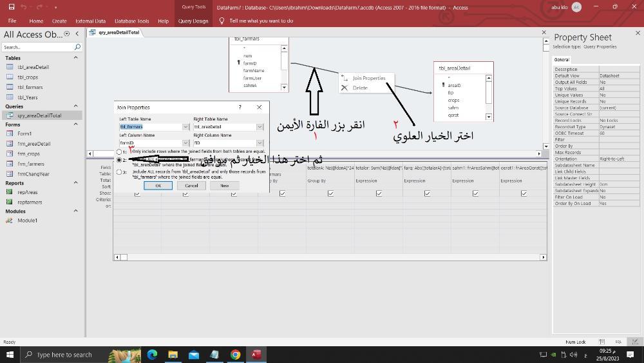Switch to External Data ribbon tab
The width and height of the screenshot is (644, 363).
click(x=90, y=21)
